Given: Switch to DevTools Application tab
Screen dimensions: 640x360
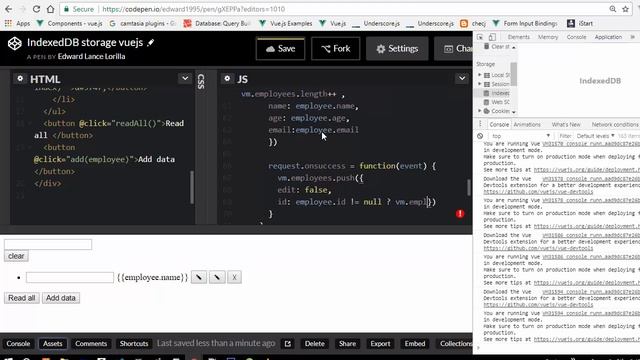Looking at the screenshot, I should (x=608, y=37).
